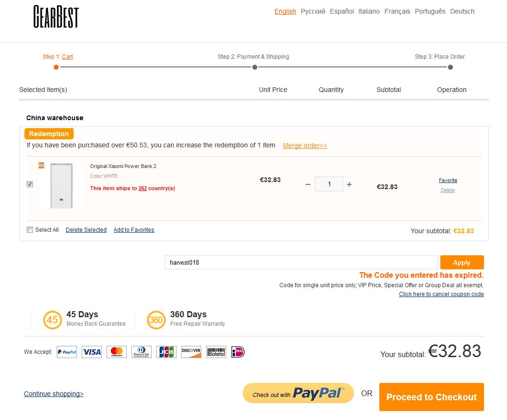The height and width of the screenshot is (420, 507).
Task: Click the JCB card icon
Action: (x=166, y=352)
